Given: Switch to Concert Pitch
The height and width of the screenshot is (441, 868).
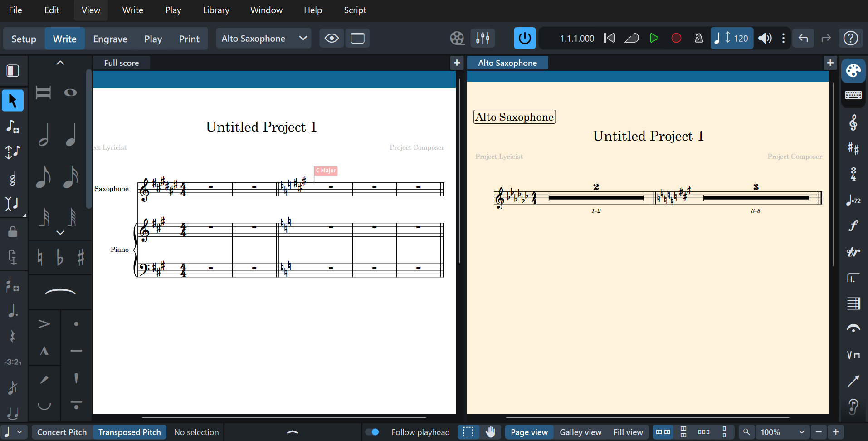Looking at the screenshot, I should pos(62,432).
